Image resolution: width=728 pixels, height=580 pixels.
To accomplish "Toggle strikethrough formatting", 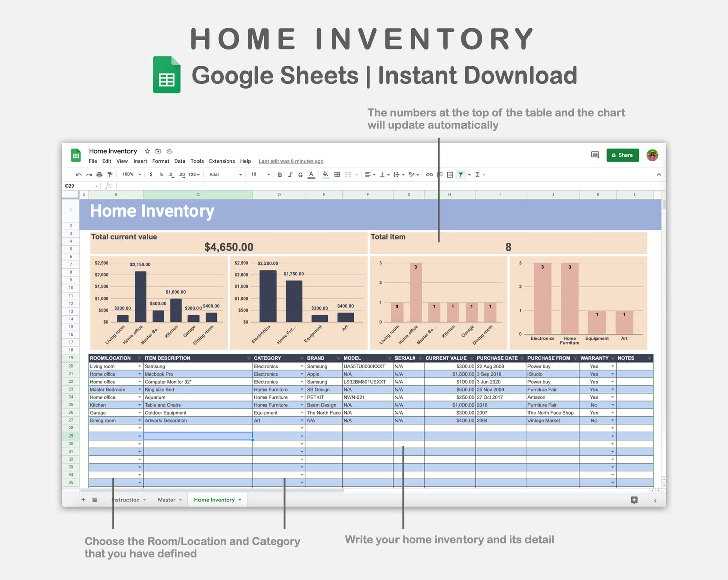I will [300, 174].
